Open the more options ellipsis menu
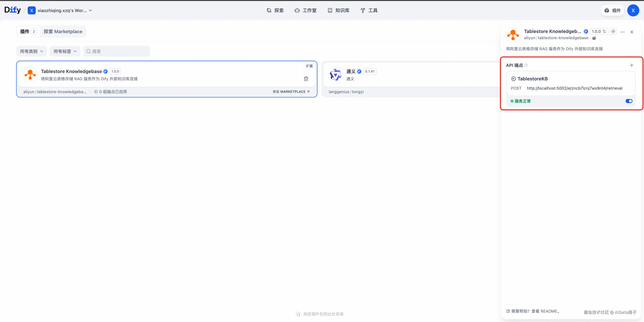Image resolution: width=644 pixels, height=322 pixels. [623, 32]
